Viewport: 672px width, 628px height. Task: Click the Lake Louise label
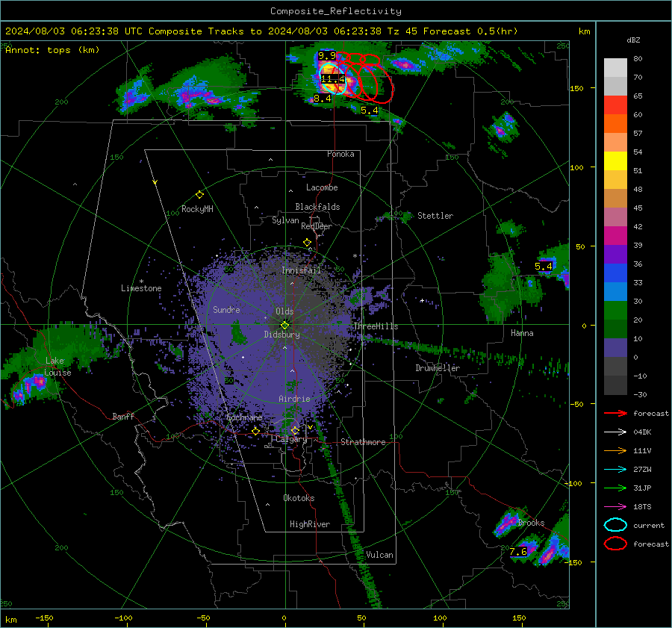point(57,367)
